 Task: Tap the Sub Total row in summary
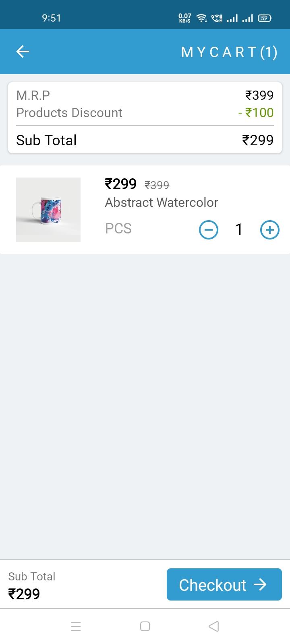pos(145,140)
